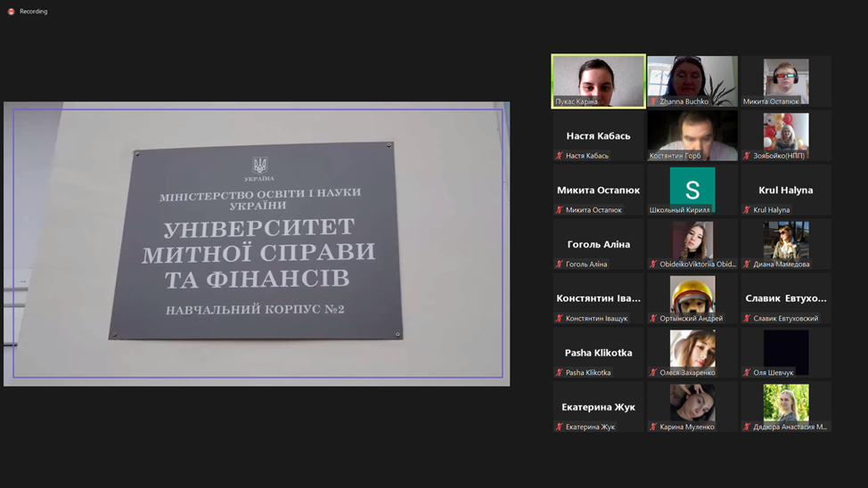Click Диана Мамедова profile photo

point(786,243)
